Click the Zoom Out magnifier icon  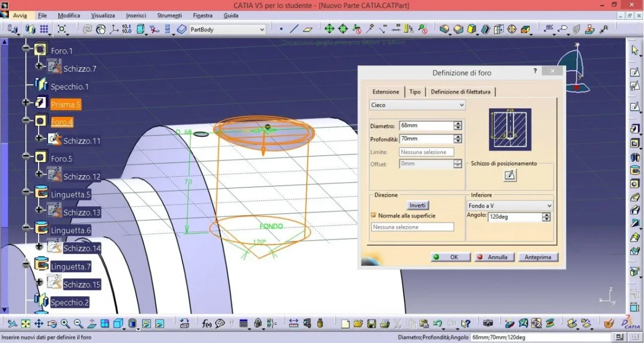click(x=78, y=324)
